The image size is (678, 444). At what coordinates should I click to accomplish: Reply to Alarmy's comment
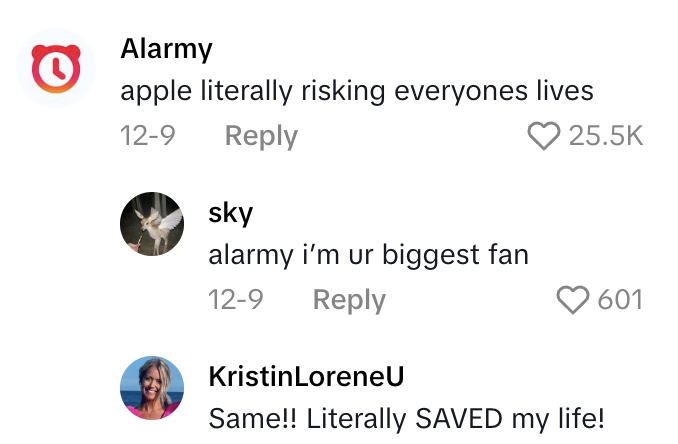261,136
